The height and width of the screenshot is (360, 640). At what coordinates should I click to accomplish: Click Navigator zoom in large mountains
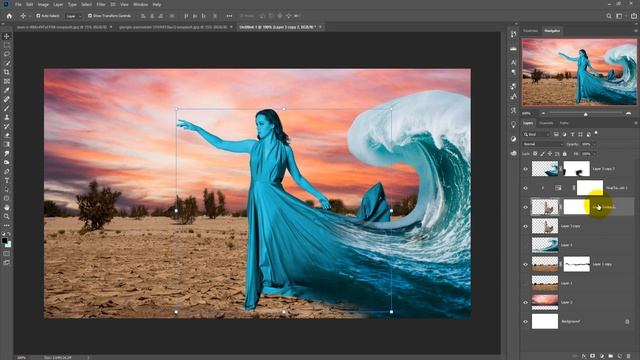[x=629, y=113]
